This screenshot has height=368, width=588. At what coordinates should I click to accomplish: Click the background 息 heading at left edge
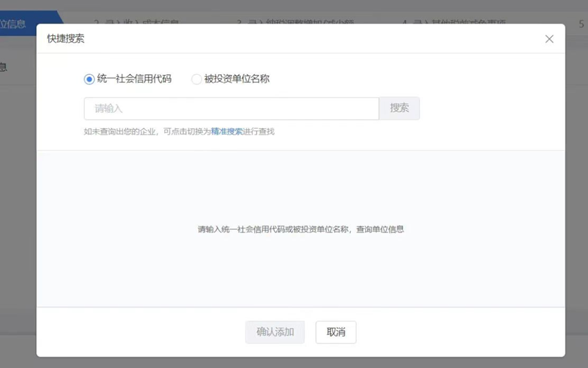(3, 67)
